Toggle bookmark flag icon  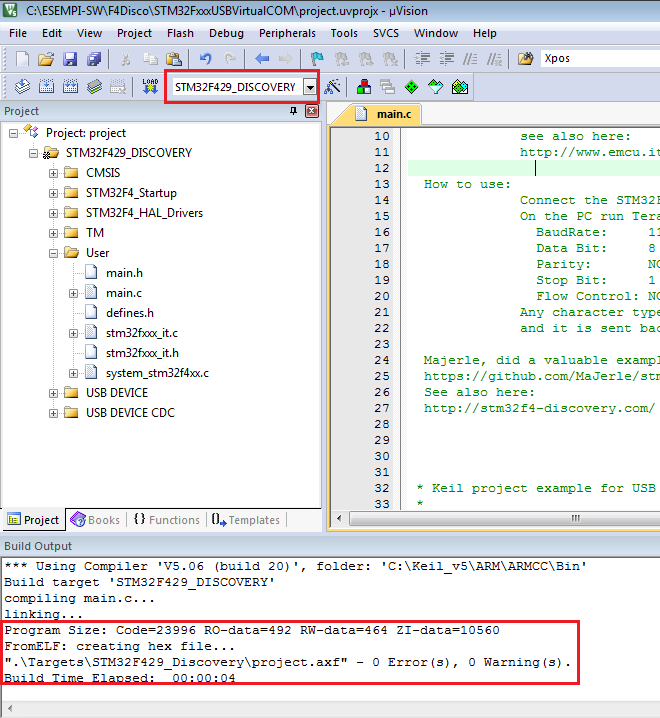pos(317,59)
